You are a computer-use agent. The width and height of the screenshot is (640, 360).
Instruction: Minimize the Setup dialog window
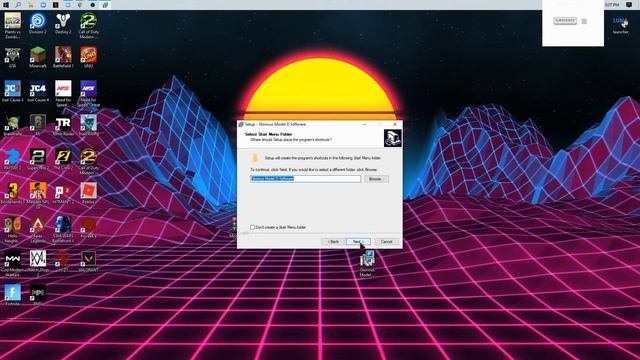[x=364, y=124]
